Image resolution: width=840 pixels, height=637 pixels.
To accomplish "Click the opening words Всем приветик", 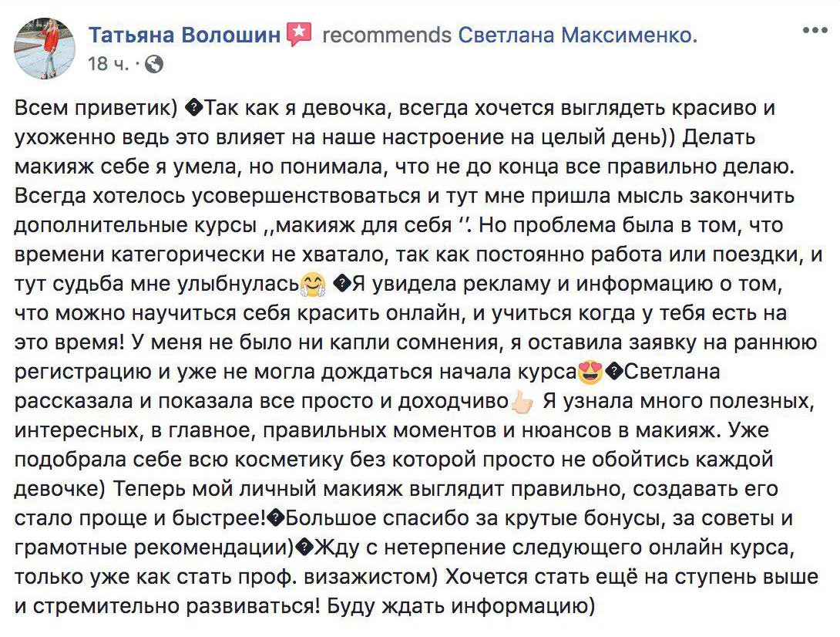I will [x=92, y=108].
